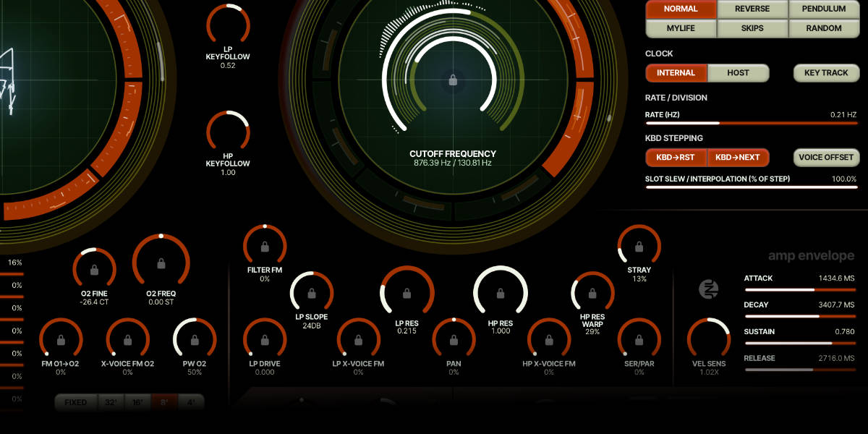Select NORMAL playback mode
868x434 pixels.
click(x=681, y=9)
